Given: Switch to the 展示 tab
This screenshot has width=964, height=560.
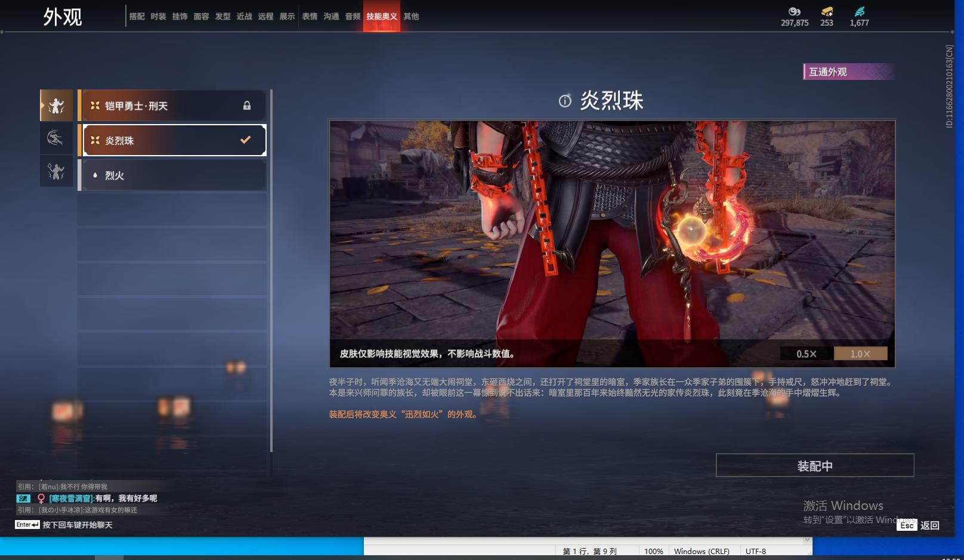Looking at the screenshot, I should (x=287, y=16).
